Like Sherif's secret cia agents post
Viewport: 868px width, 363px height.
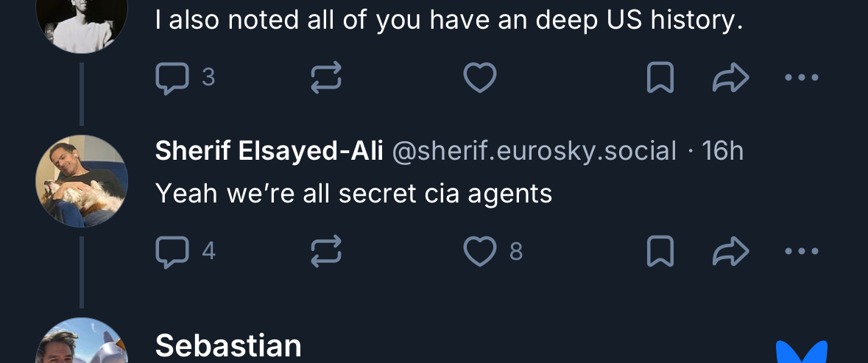480,252
